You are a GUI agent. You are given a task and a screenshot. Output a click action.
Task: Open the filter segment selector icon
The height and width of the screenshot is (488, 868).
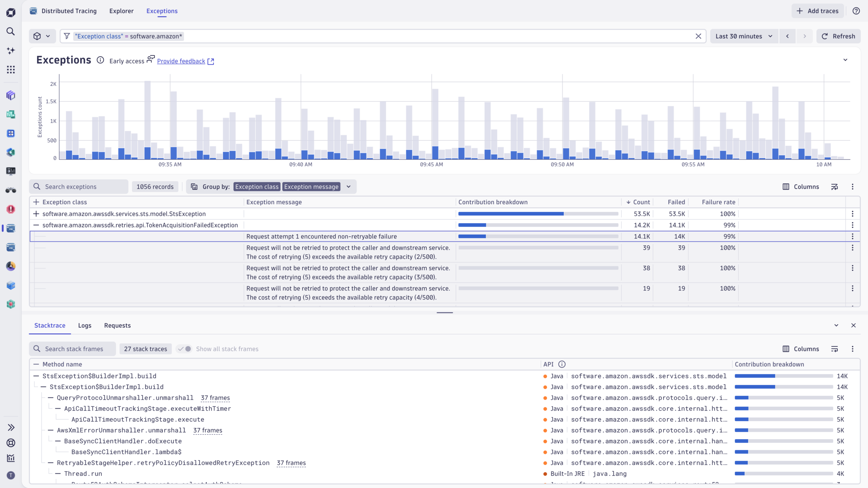tap(42, 36)
